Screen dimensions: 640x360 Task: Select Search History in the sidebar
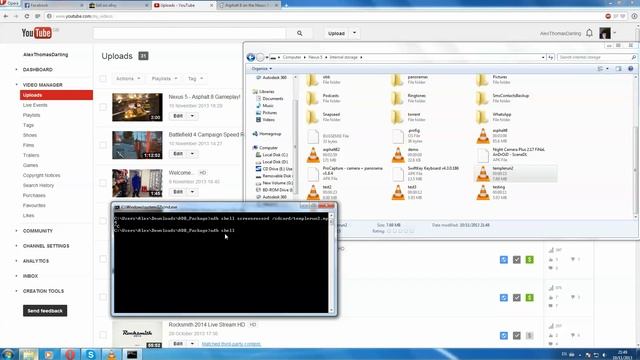pyautogui.click(x=38, y=185)
